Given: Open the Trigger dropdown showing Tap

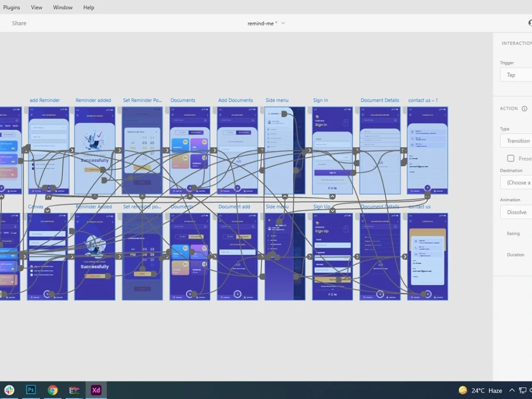Looking at the screenshot, I should [x=516, y=74].
